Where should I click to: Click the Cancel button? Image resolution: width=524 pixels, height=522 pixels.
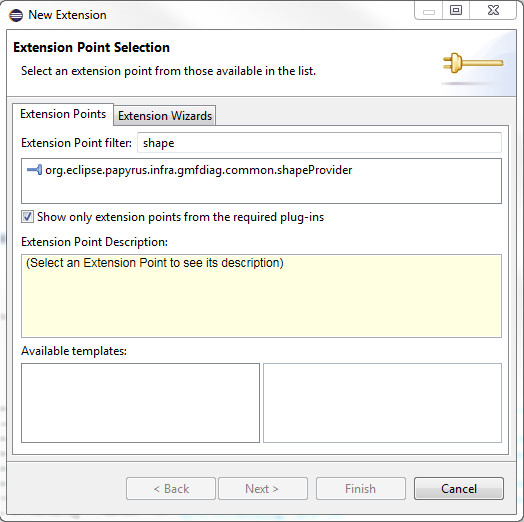458,489
